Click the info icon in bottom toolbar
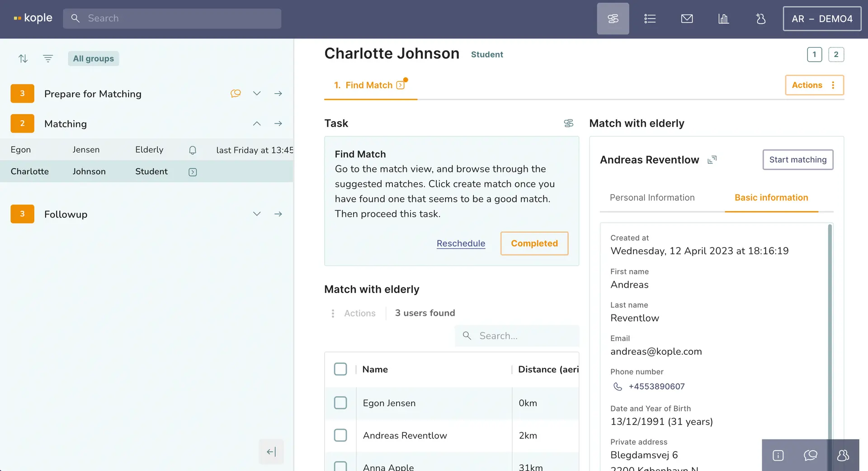 click(778, 455)
